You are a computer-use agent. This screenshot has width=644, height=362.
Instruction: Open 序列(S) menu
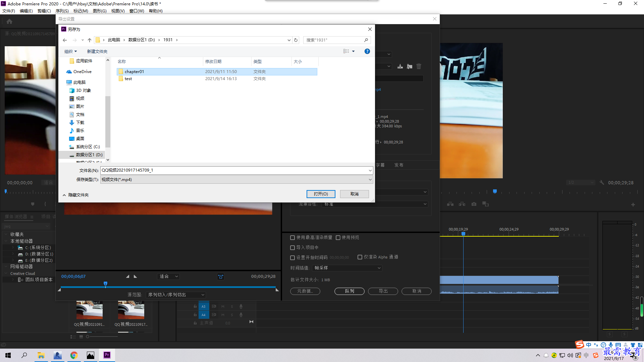click(x=62, y=11)
